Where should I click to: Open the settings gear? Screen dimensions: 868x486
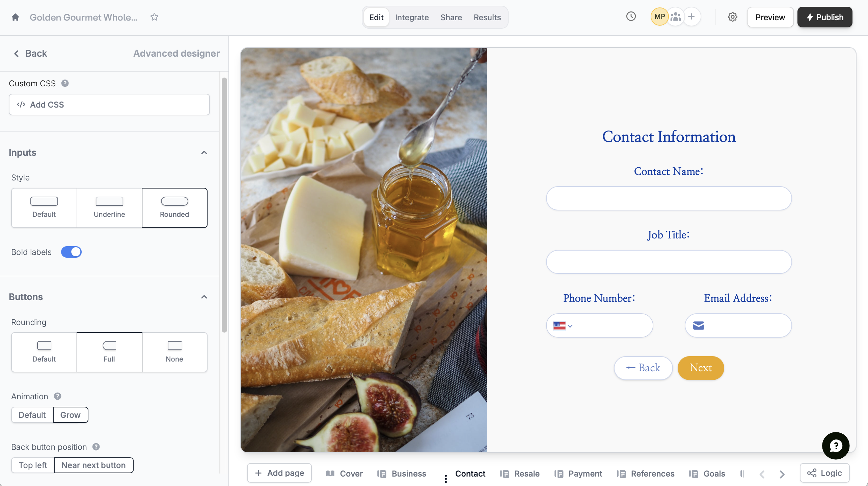click(732, 17)
